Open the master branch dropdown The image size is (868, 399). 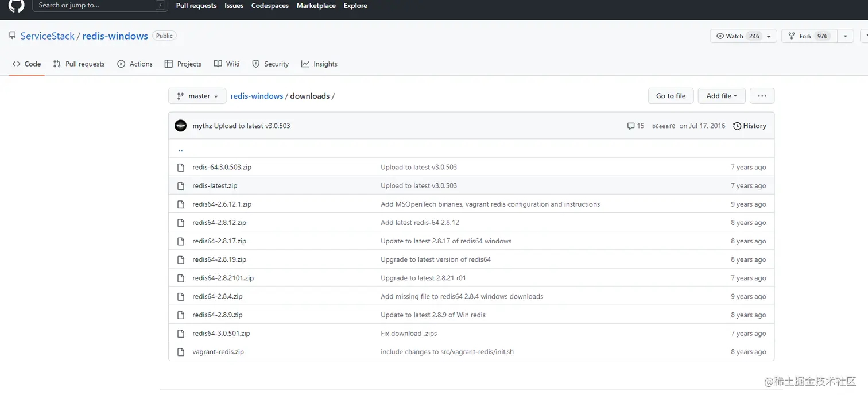(197, 96)
